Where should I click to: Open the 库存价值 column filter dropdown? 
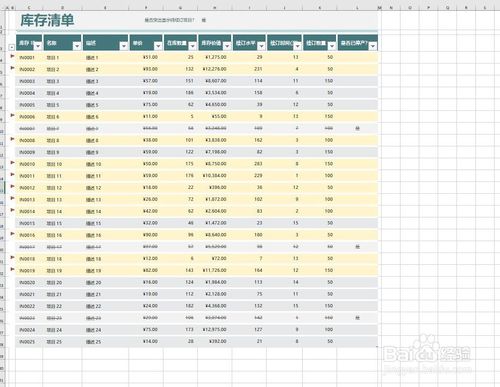[x=227, y=46]
